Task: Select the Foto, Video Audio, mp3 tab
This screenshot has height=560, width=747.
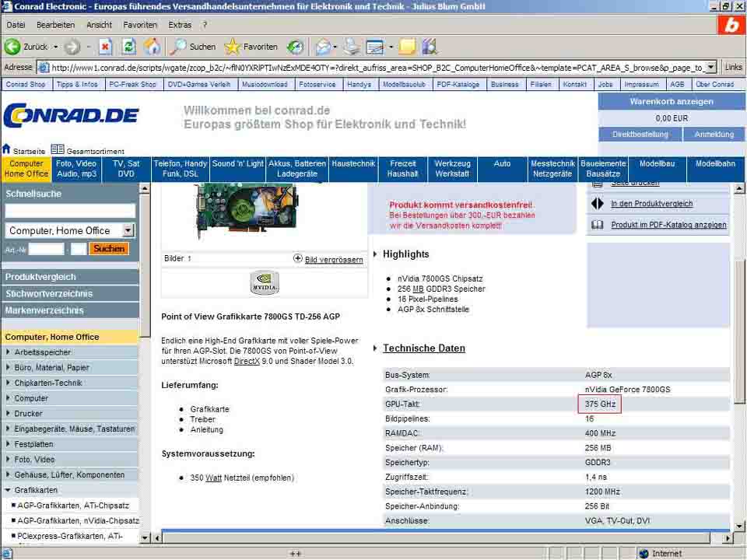Action: (x=76, y=169)
